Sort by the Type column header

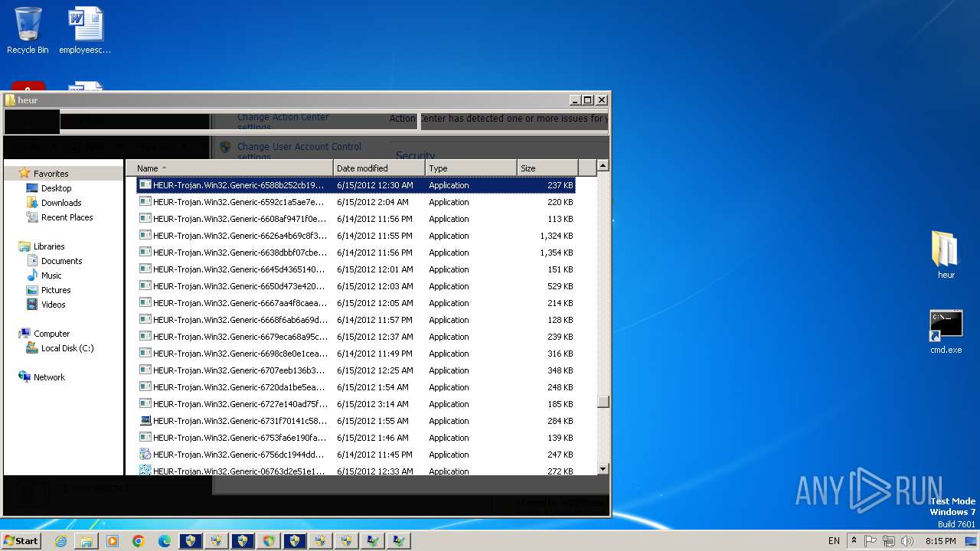(x=470, y=168)
